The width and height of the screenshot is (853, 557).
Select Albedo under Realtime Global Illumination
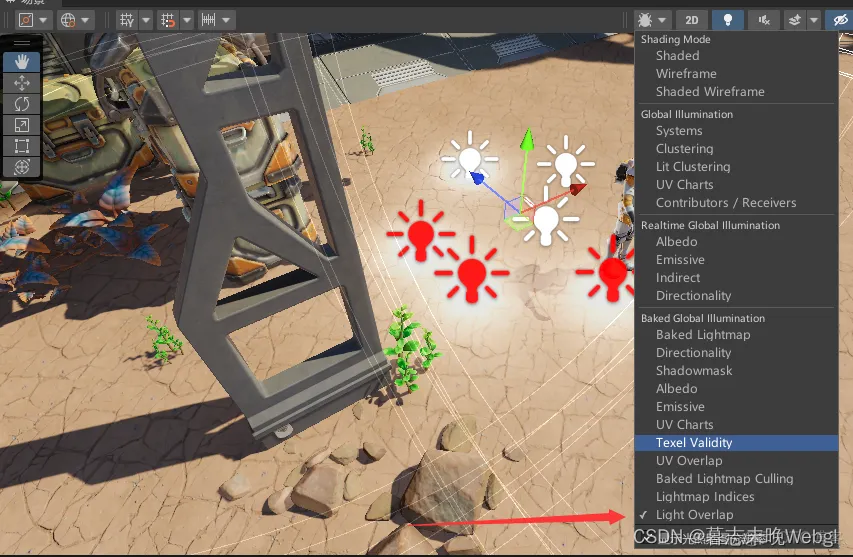[736, 242]
